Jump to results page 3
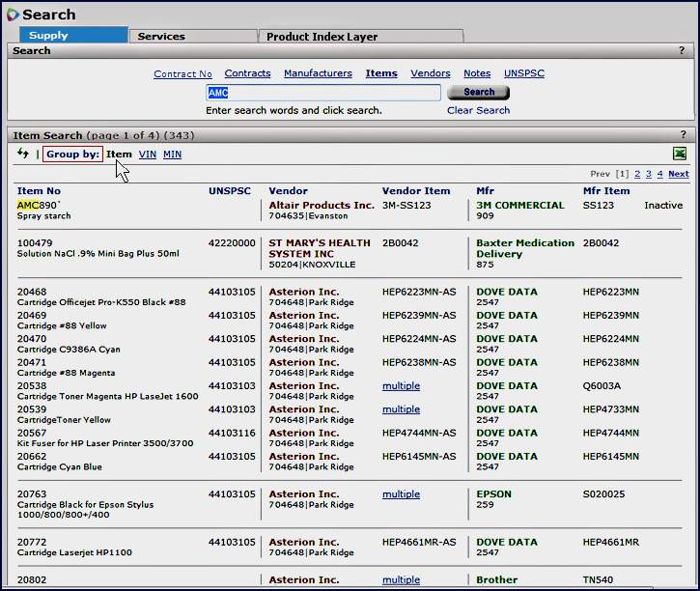The height and width of the screenshot is (591, 700). coord(648,174)
